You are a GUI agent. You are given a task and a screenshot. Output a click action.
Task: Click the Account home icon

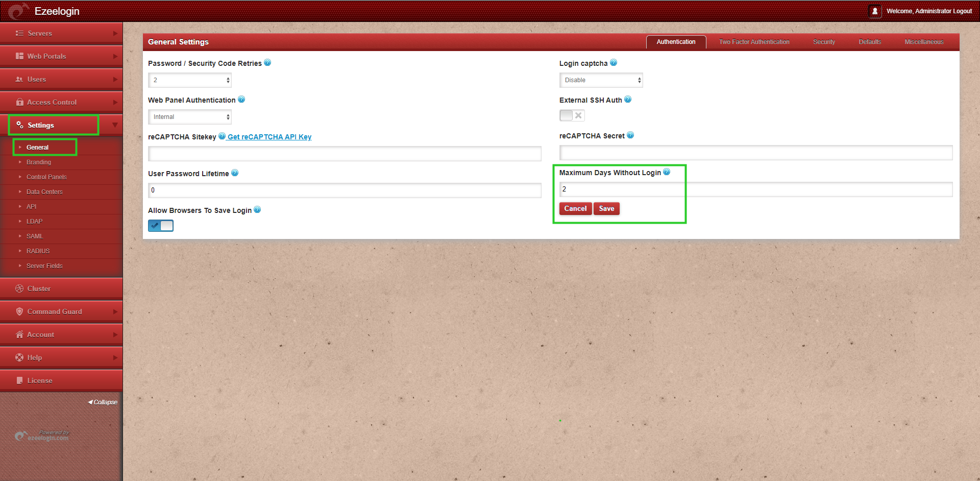(19, 334)
